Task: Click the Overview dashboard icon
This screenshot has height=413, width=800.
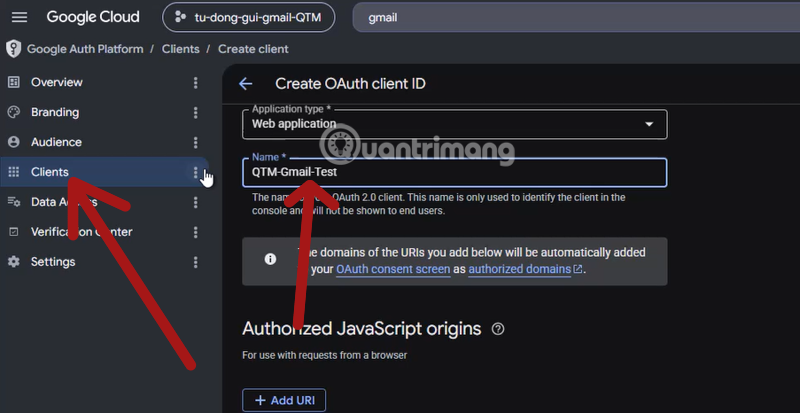Action: coord(14,82)
